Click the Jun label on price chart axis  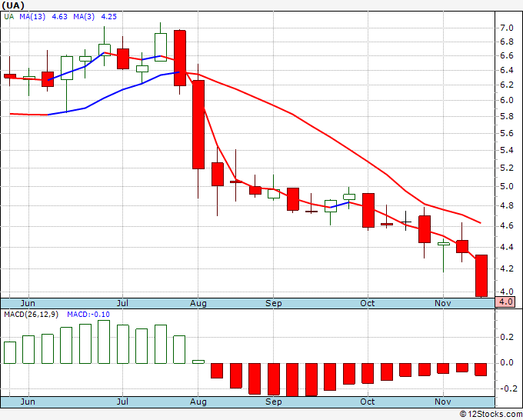coord(28,303)
